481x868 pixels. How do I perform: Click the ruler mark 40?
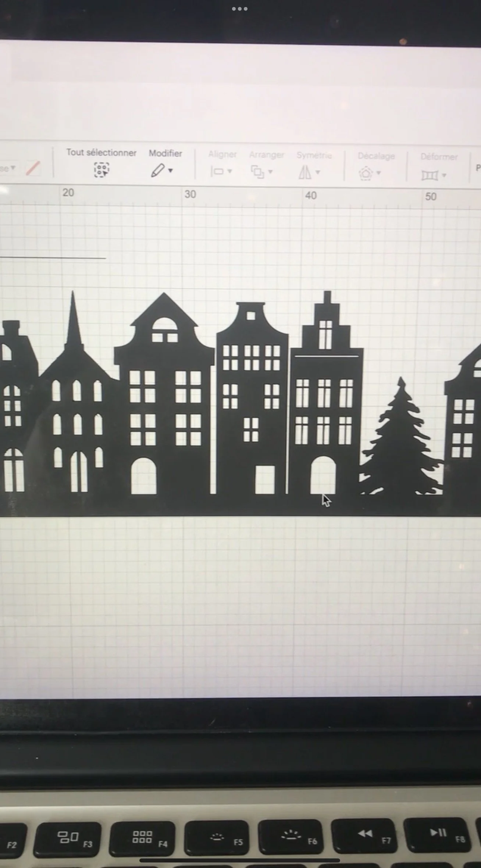pyautogui.click(x=311, y=195)
